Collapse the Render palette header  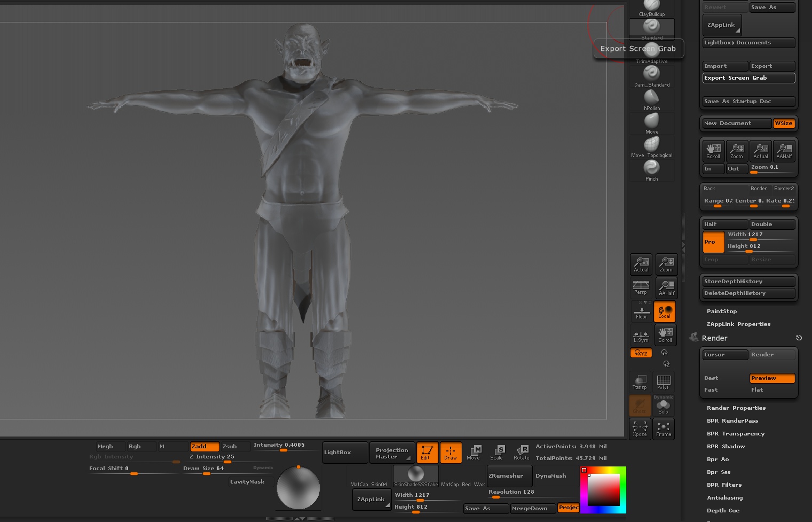pyautogui.click(x=715, y=338)
